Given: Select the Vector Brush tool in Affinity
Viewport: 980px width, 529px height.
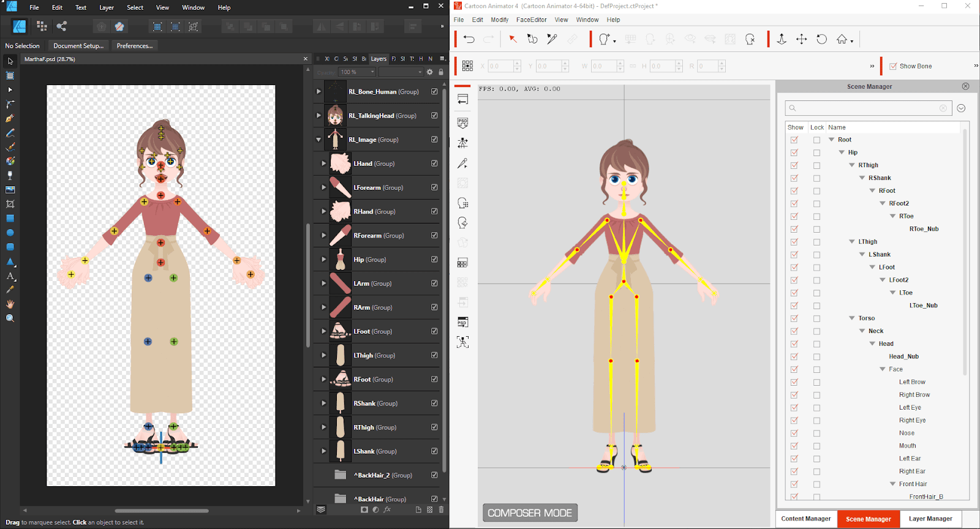Looking at the screenshot, I should (x=10, y=147).
